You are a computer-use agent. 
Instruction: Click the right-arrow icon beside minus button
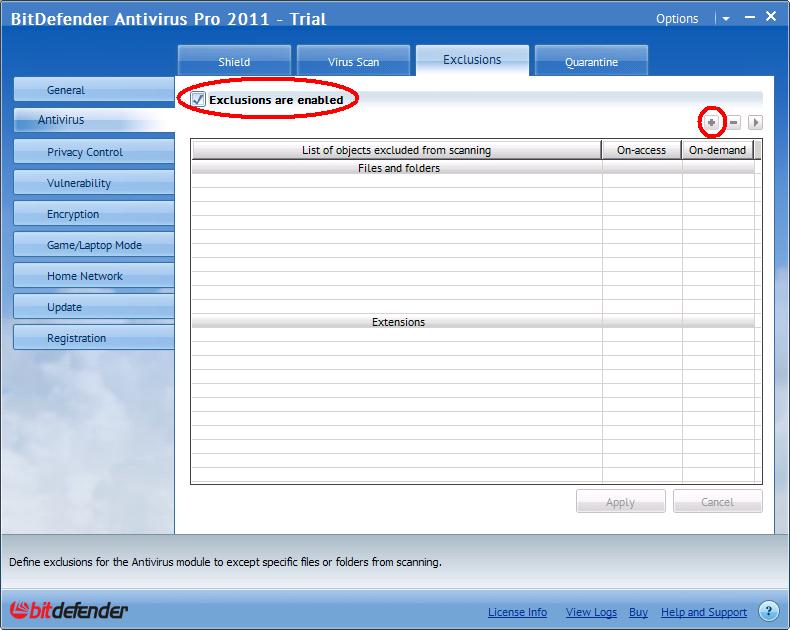[755, 122]
